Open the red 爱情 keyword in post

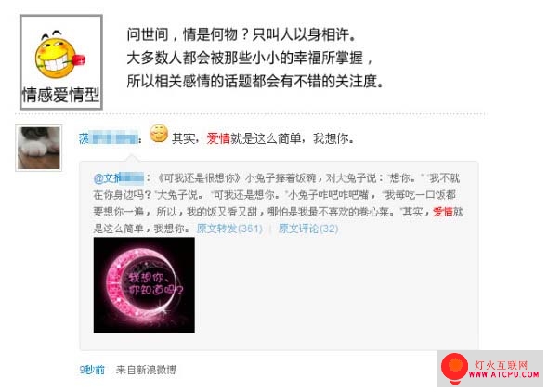[218, 138]
